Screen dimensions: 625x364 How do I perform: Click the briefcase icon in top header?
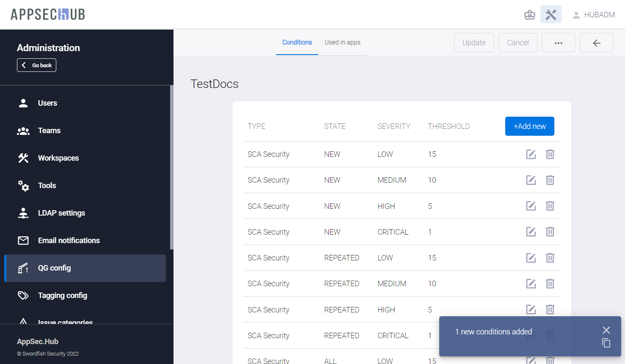pos(529,15)
